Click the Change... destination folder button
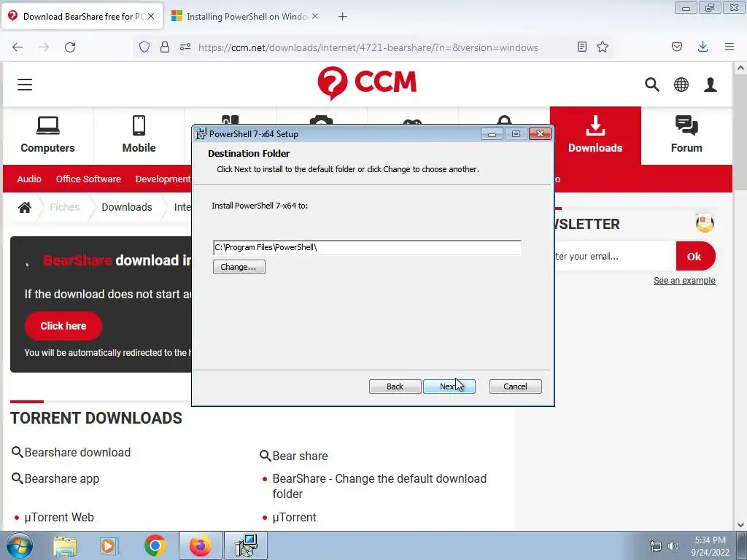The width and height of the screenshot is (747, 560). [239, 267]
